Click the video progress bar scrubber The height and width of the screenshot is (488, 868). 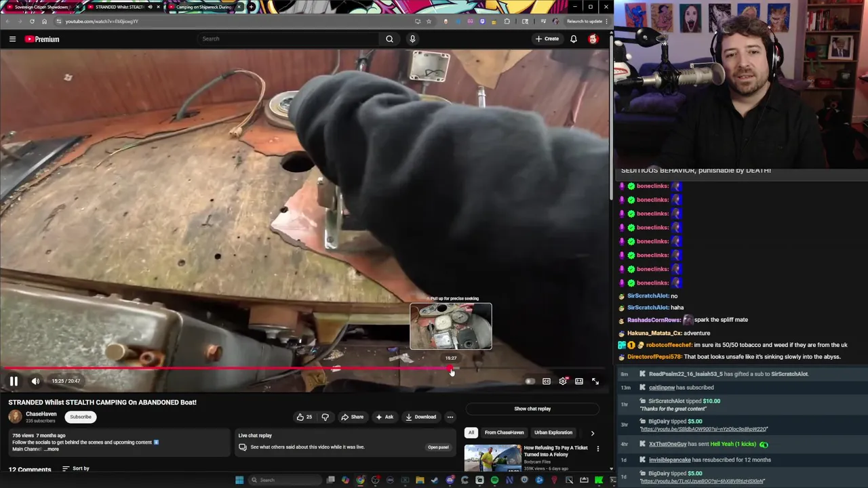[x=451, y=369]
